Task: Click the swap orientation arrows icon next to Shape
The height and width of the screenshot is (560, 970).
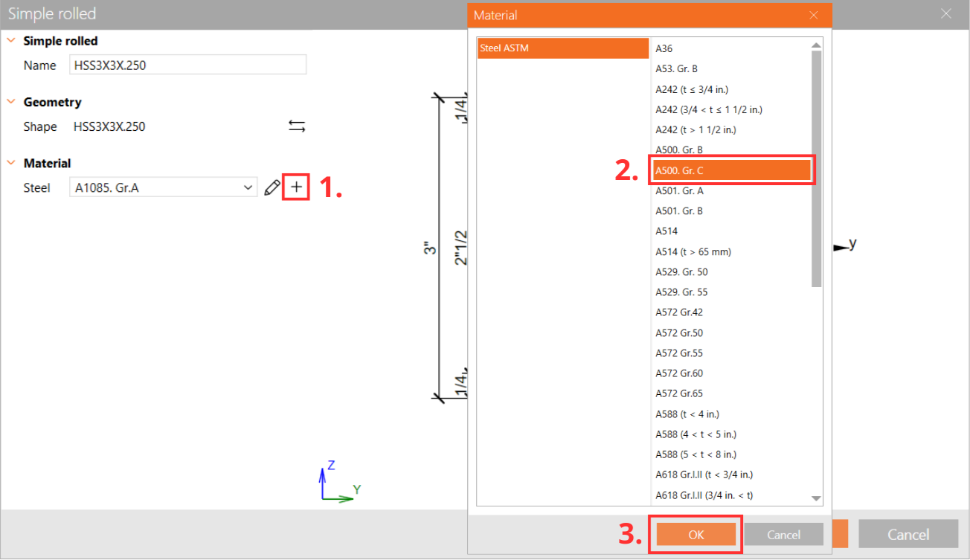Action: pos(296,126)
